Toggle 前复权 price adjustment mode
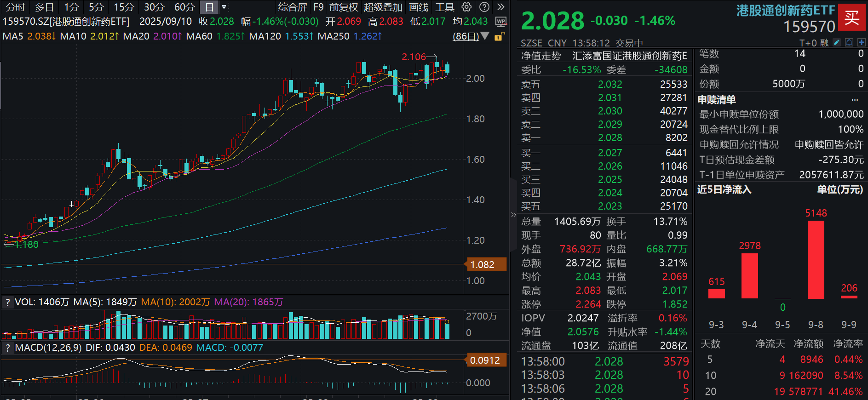The width and height of the screenshot is (868, 400). [x=343, y=7]
